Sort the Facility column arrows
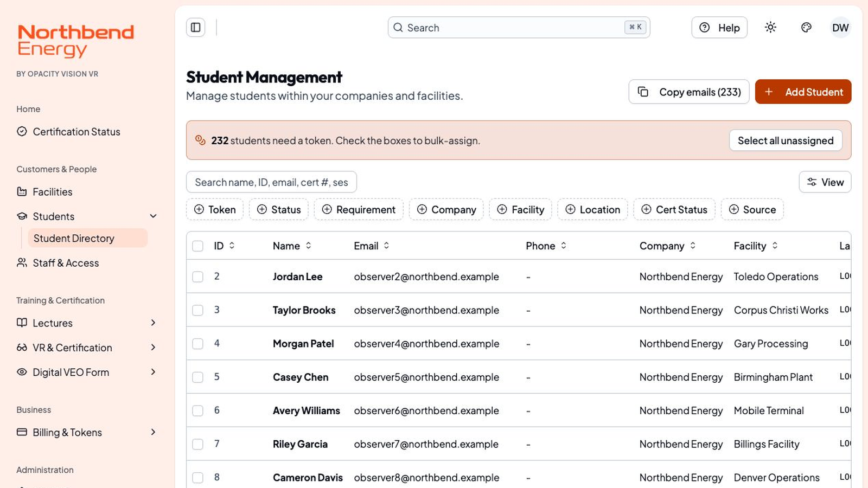The image size is (868, 488). (x=775, y=246)
